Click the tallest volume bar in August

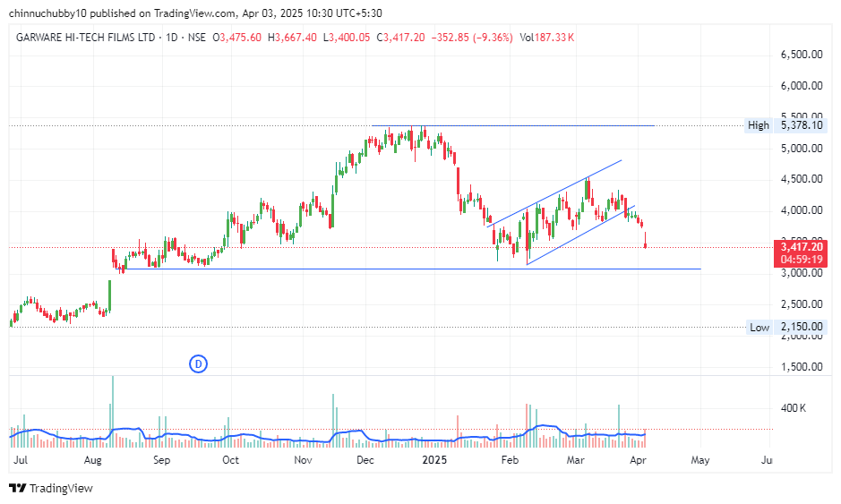click(113, 412)
